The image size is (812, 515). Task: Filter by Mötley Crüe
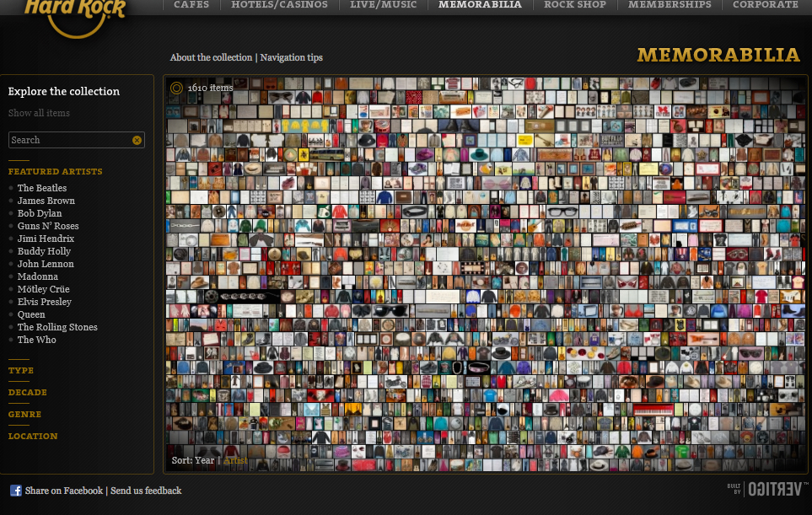pos(44,289)
